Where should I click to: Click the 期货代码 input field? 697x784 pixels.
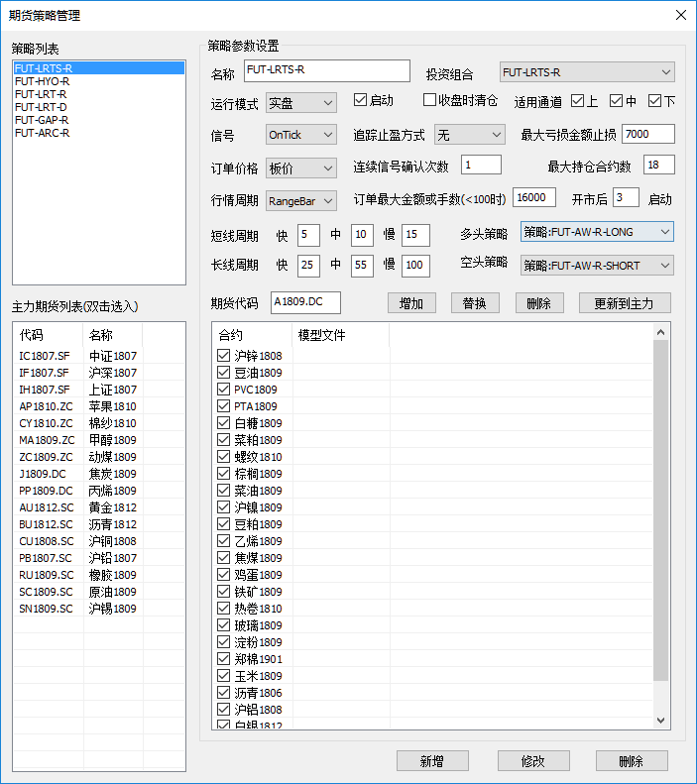(x=305, y=302)
